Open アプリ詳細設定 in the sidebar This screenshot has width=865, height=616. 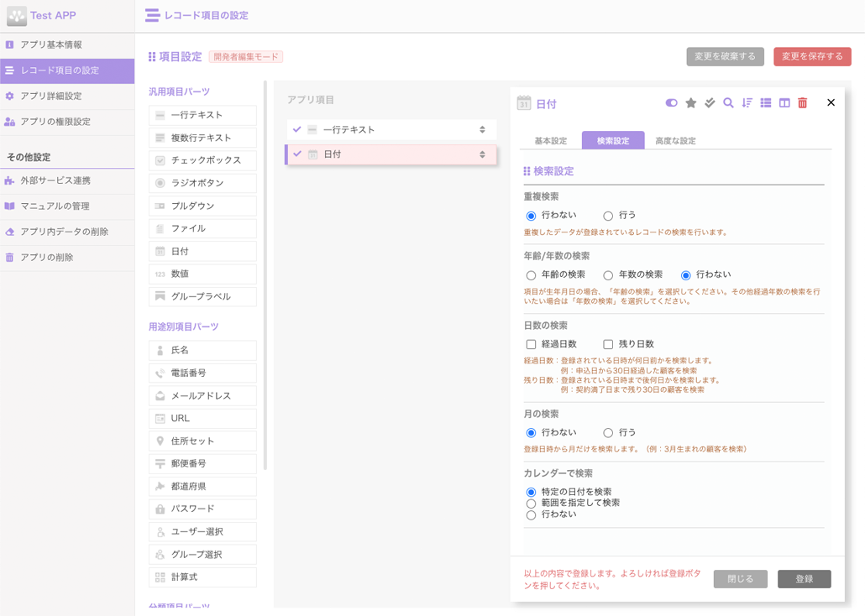tap(67, 96)
